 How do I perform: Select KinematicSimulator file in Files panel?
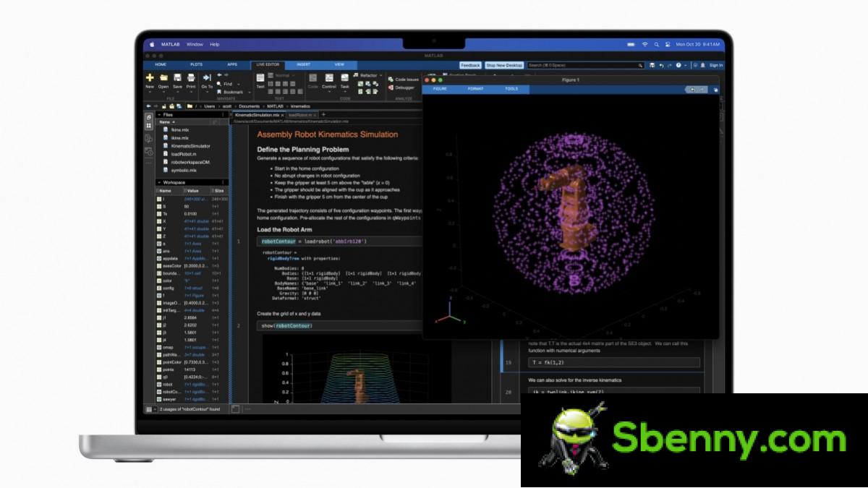pyautogui.click(x=190, y=145)
